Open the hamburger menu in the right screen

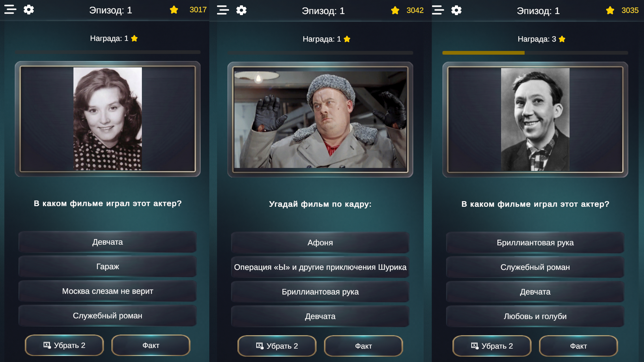[438, 10]
